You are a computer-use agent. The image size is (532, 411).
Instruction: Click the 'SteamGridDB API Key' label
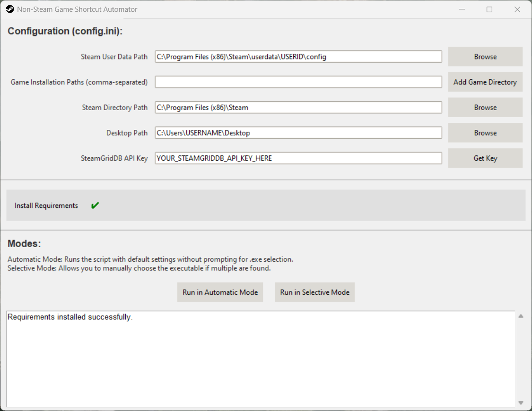coord(114,158)
